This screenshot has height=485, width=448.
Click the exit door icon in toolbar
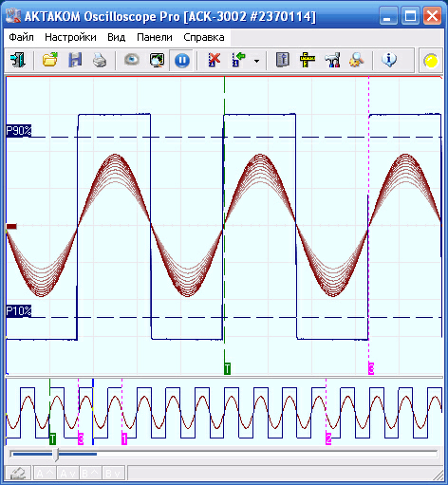18,60
